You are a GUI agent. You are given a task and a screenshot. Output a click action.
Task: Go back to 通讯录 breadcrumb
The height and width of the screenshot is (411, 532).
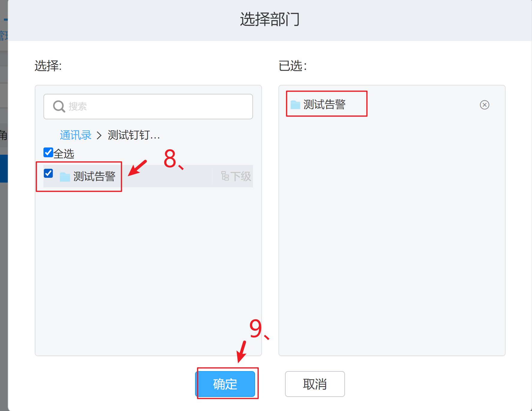pos(76,135)
